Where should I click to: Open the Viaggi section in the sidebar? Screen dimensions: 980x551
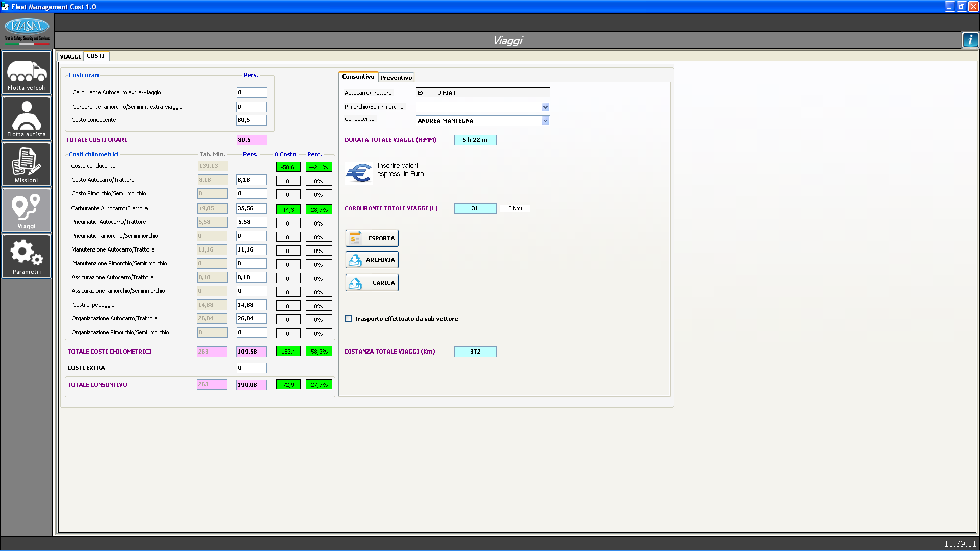click(x=27, y=210)
